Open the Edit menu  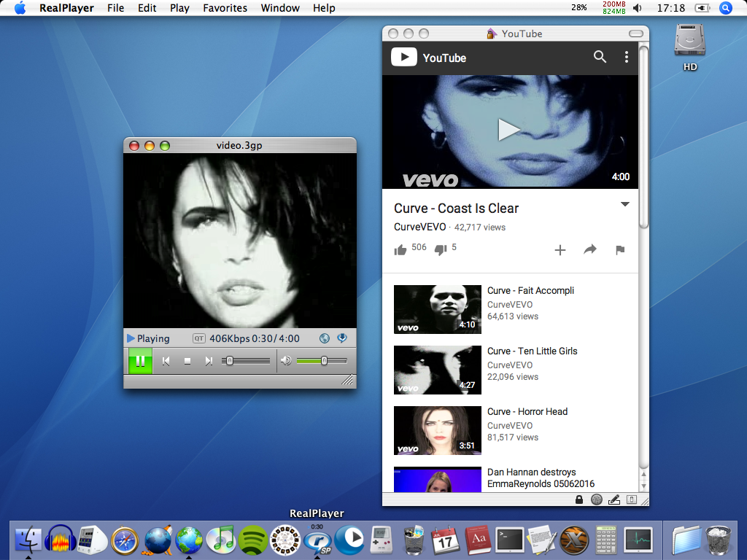point(147,8)
